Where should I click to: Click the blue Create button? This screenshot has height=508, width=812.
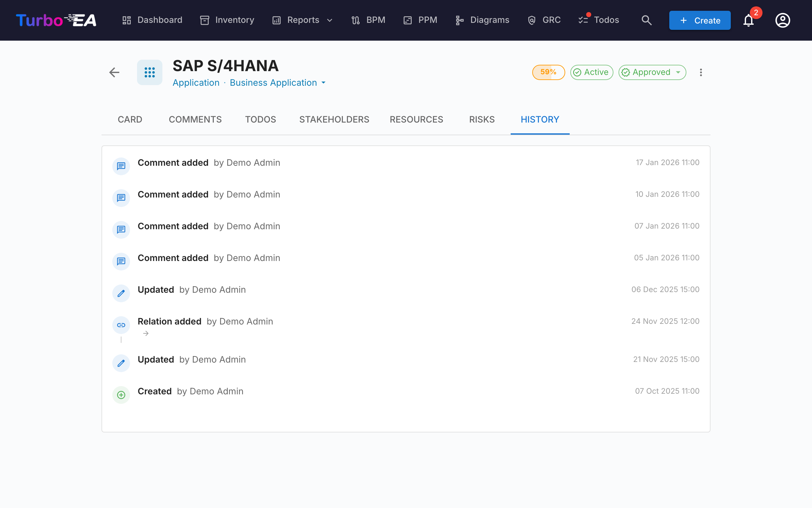[700, 20]
